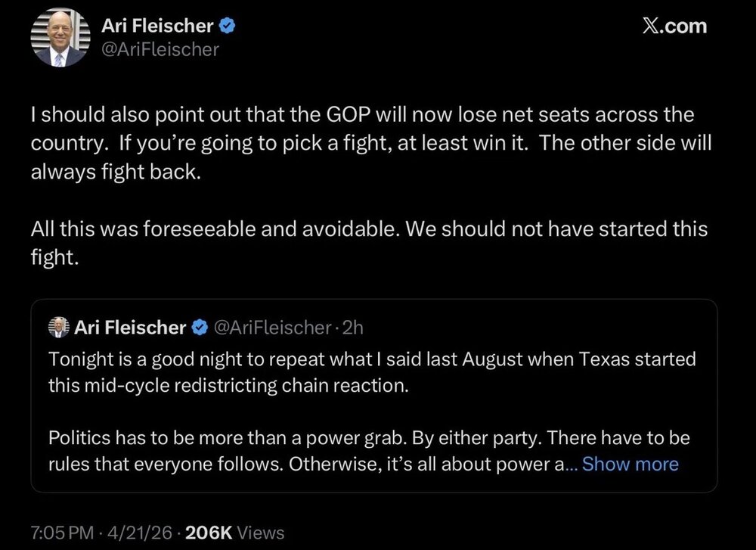Click the main tweet's blue verified badge
Viewport: 756px width, 550px height.
[x=227, y=26]
